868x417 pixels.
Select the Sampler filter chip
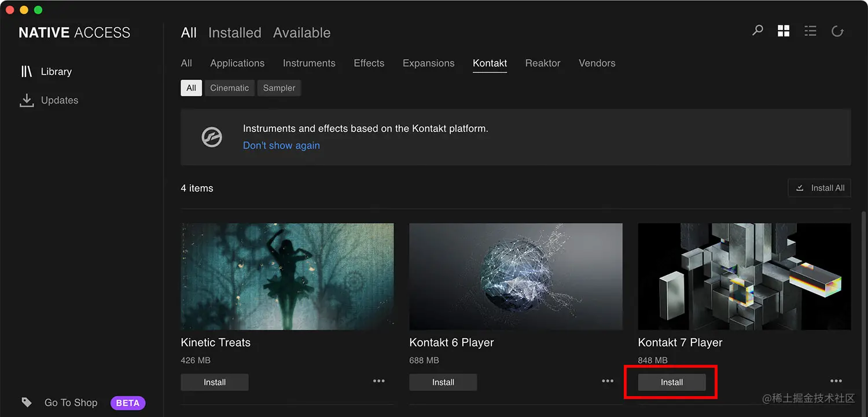pyautogui.click(x=279, y=87)
